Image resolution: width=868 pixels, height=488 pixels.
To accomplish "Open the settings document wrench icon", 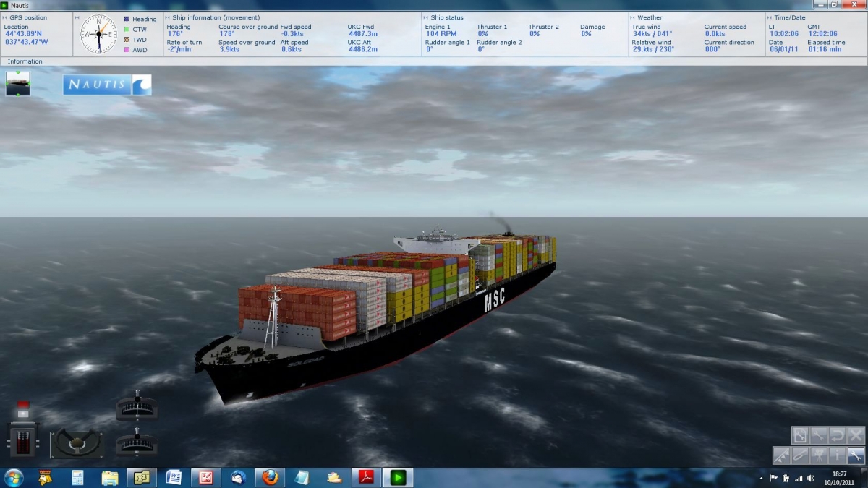I will click(800, 435).
